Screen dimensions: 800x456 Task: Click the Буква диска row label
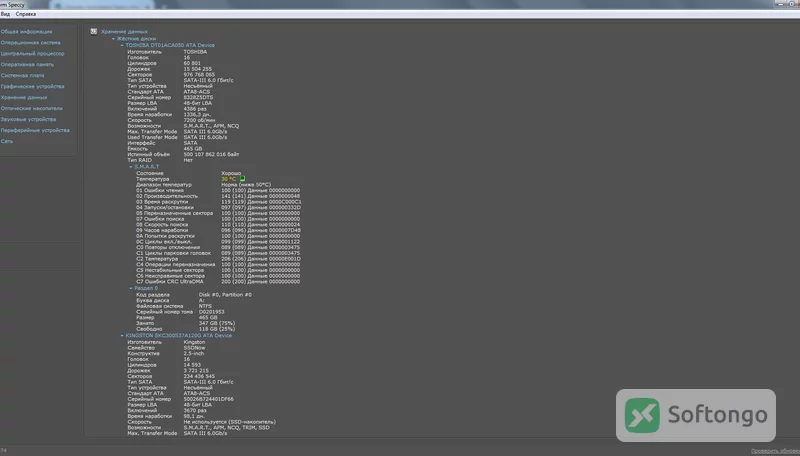pyautogui.click(x=152, y=300)
